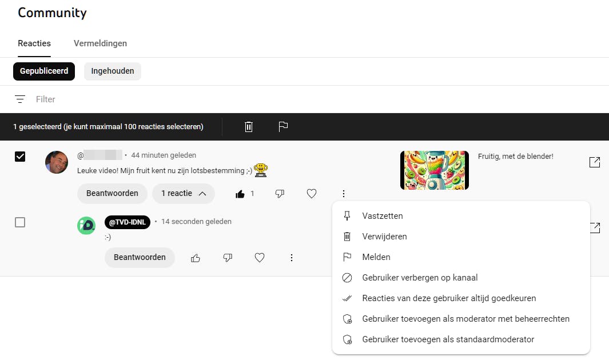Collapse the '1 reactie' replies expander
609x364 pixels.
(183, 194)
